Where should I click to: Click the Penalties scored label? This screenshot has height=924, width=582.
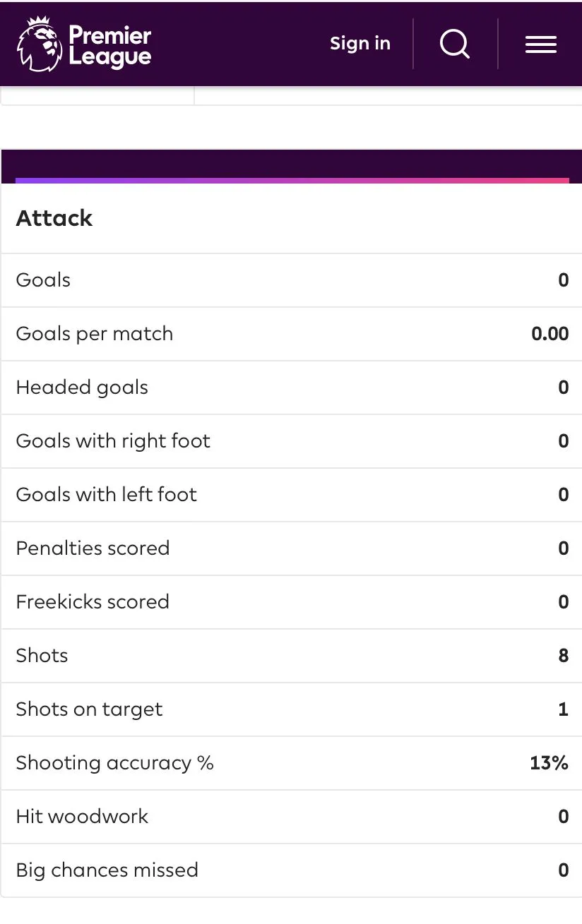(x=93, y=548)
